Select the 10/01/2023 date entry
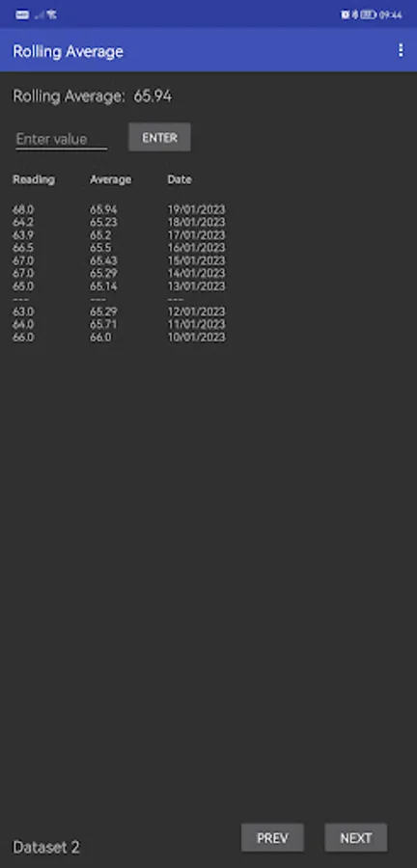Screen dimensions: 417x868 [197, 338]
